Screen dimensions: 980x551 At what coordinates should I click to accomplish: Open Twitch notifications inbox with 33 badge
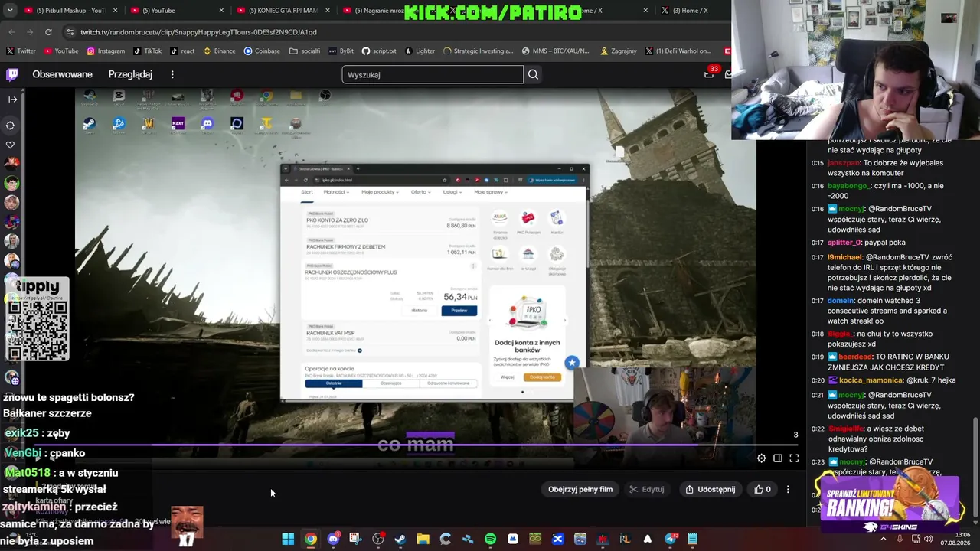tap(710, 73)
